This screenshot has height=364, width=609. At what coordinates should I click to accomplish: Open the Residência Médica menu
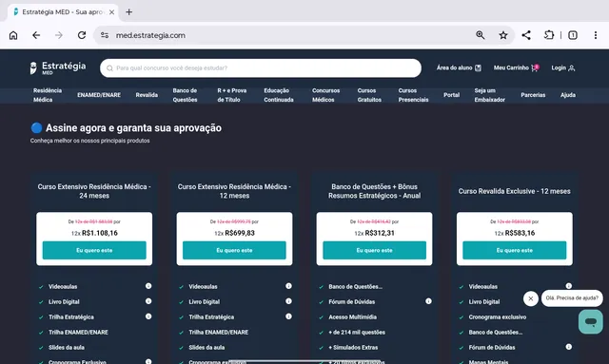click(48, 95)
